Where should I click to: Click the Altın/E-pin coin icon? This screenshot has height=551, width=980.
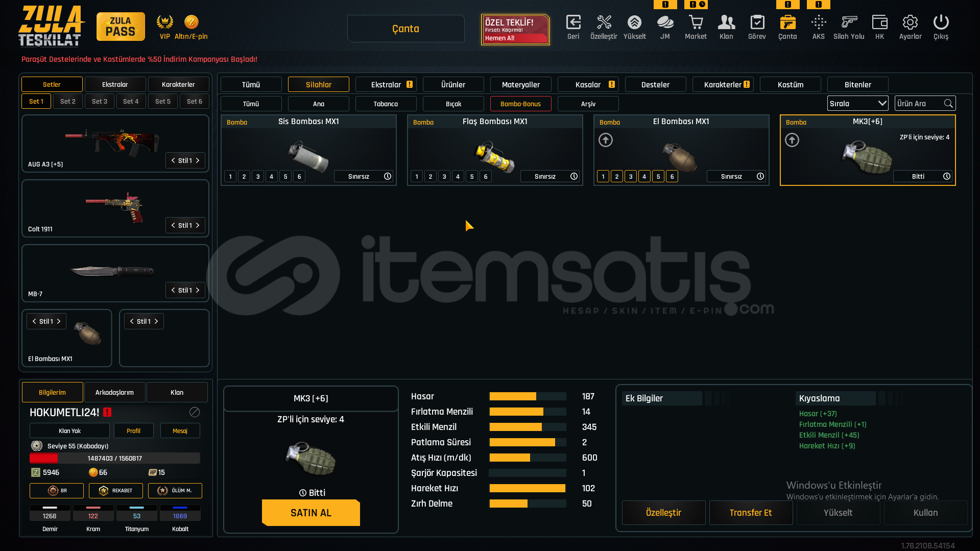pyautogui.click(x=191, y=22)
